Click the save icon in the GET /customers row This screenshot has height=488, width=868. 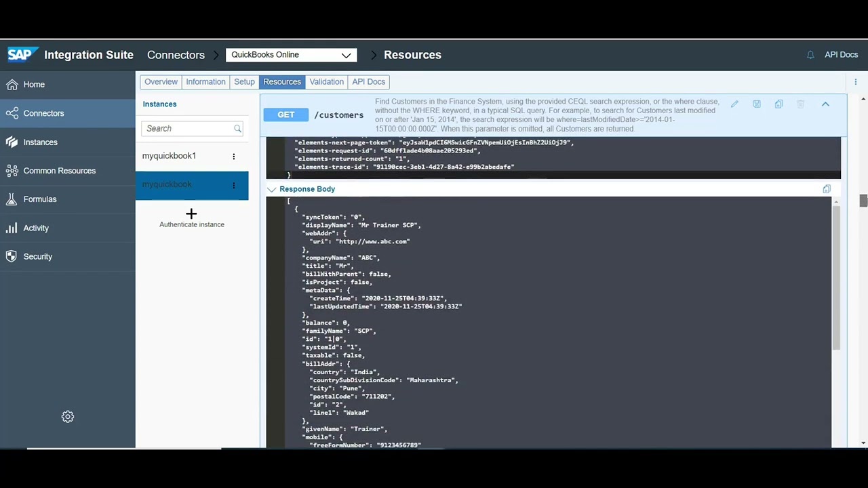[757, 104]
